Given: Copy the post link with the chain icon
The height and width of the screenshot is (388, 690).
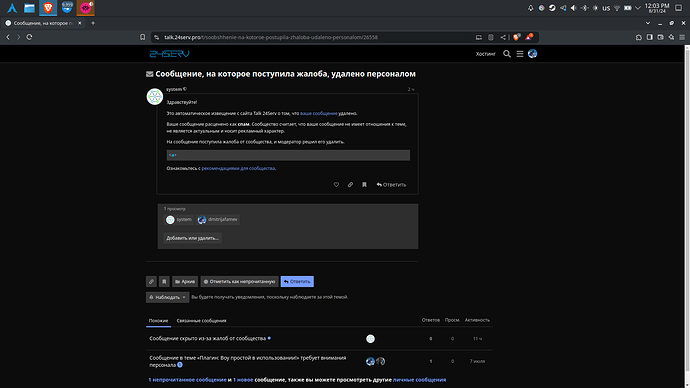Looking at the screenshot, I should point(350,185).
